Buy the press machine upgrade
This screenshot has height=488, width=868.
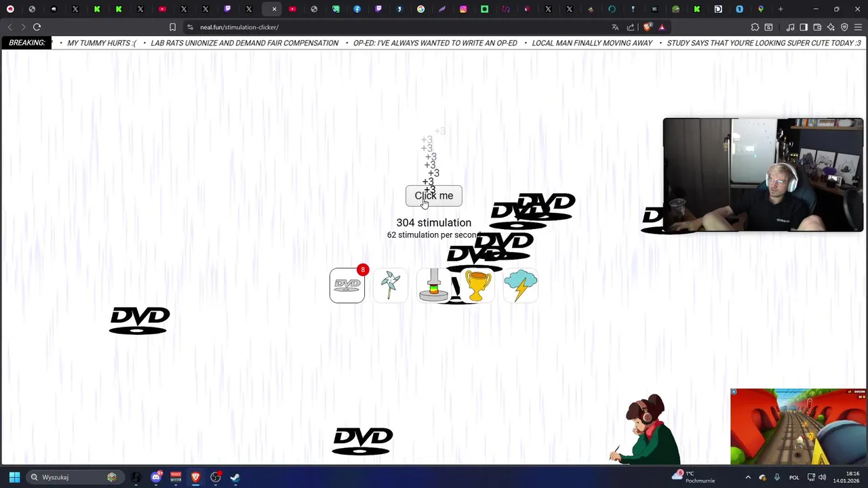coord(434,285)
